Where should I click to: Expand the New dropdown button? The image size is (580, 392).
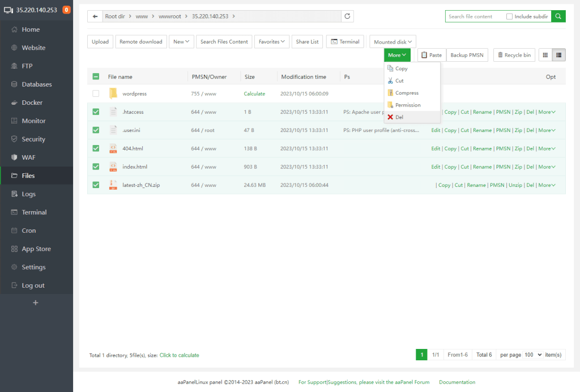tap(182, 41)
